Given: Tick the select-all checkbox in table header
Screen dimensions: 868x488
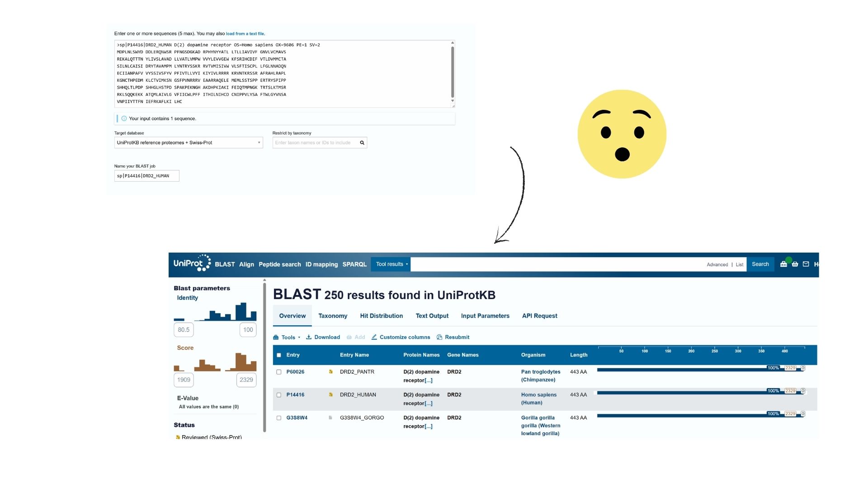Looking at the screenshot, I should pos(279,355).
